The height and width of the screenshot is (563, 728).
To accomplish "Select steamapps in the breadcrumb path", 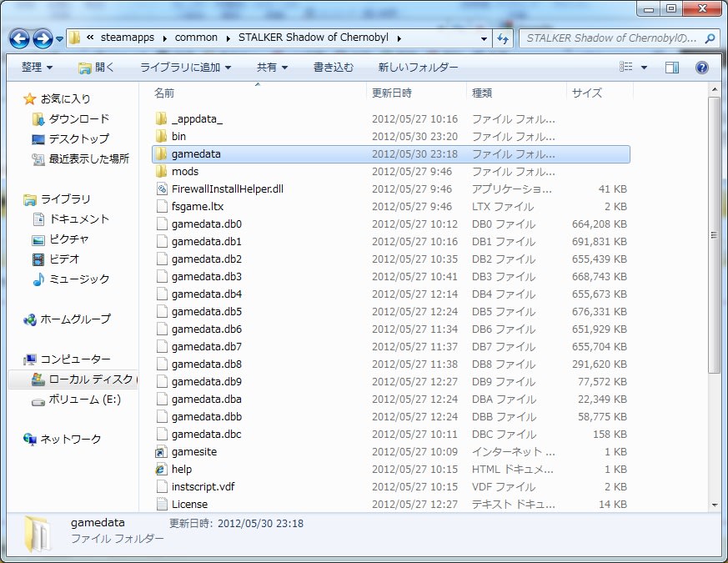I will (128, 38).
